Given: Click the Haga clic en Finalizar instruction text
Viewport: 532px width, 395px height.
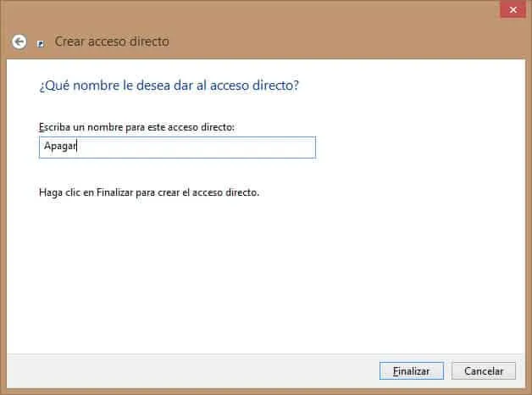Looking at the screenshot, I should (x=149, y=192).
